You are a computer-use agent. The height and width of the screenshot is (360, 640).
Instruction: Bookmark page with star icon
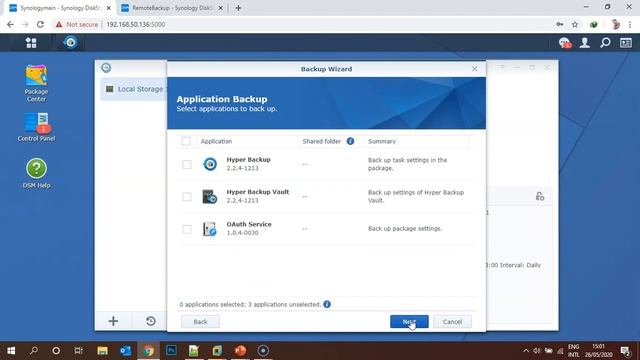pos(575,24)
